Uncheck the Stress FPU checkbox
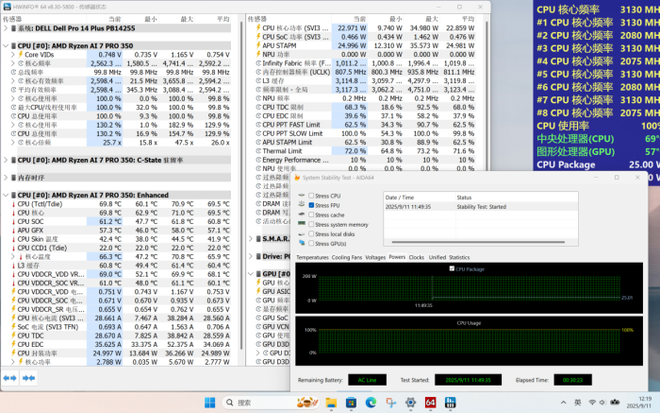 click(310, 205)
